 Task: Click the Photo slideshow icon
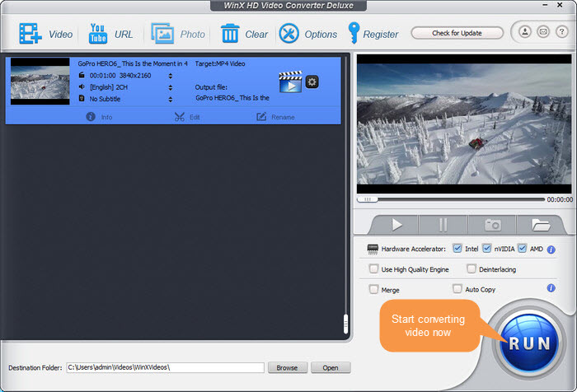click(x=162, y=34)
